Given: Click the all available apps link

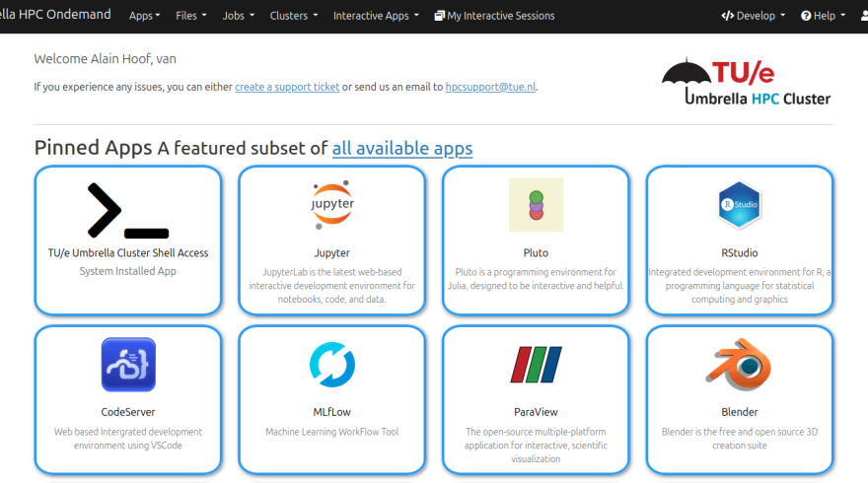Looking at the screenshot, I should point(401,149).
